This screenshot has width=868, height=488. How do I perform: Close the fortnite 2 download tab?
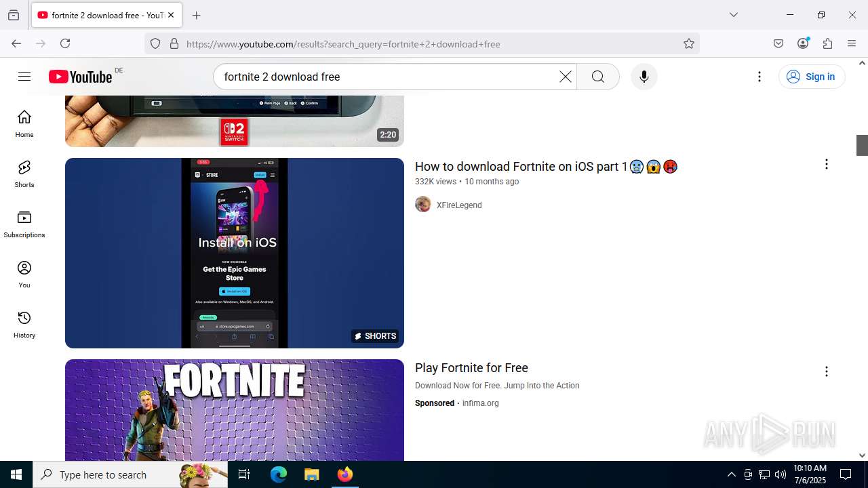coord(171,15)
